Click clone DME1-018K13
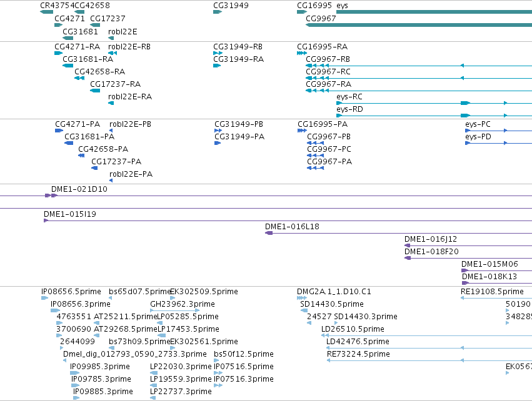 click(489, 277)
